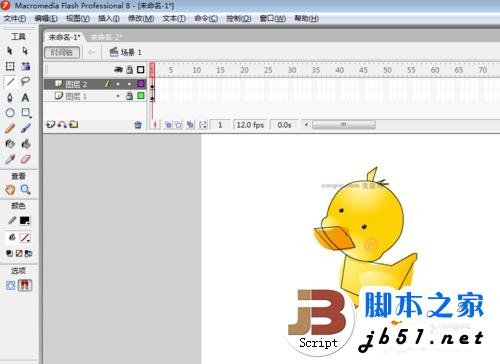Image resolution: width=500 pixels, height=364 pixels.
Task: Toggle lock all layers padlock header
Action: point(129,70)
